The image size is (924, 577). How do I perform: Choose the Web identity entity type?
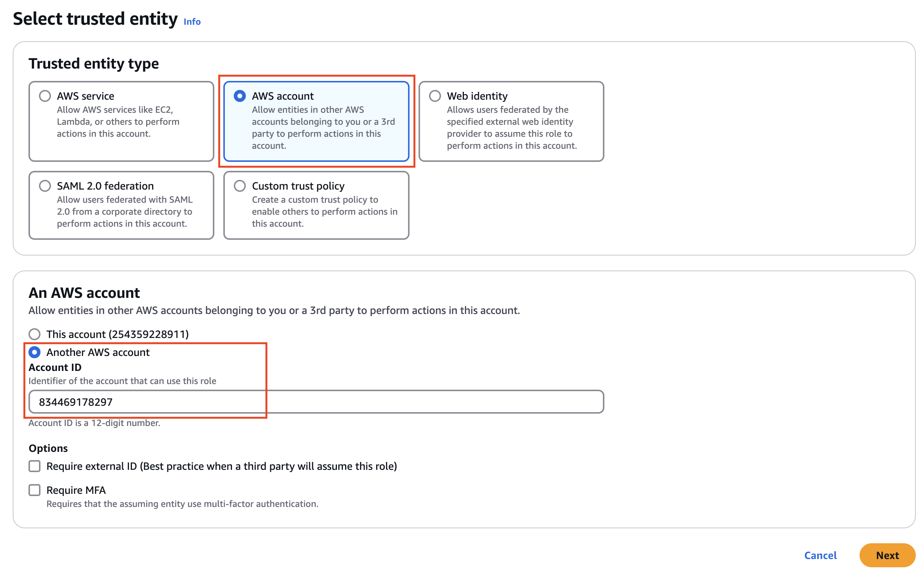(x=435, y=96)
